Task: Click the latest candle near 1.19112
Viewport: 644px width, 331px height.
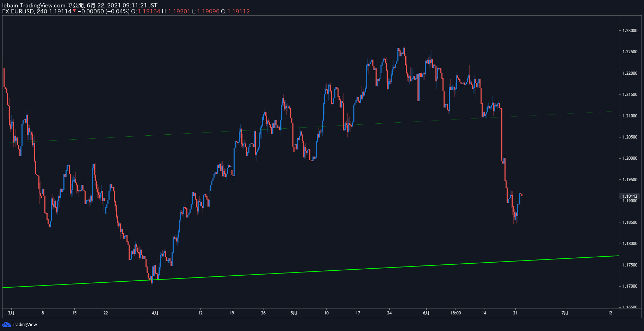Action: coord(521,195)
